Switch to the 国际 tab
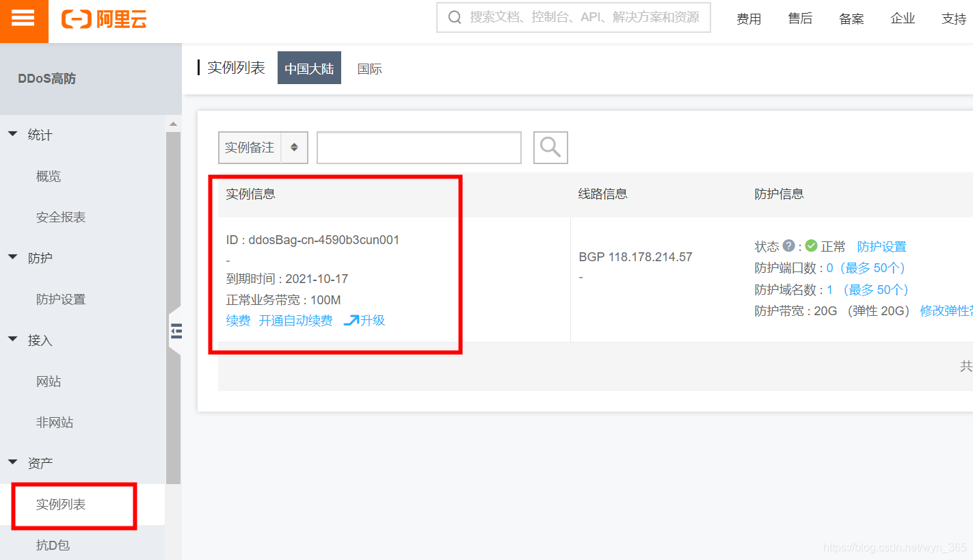973x560 pixels. click(x=370, y=68)
